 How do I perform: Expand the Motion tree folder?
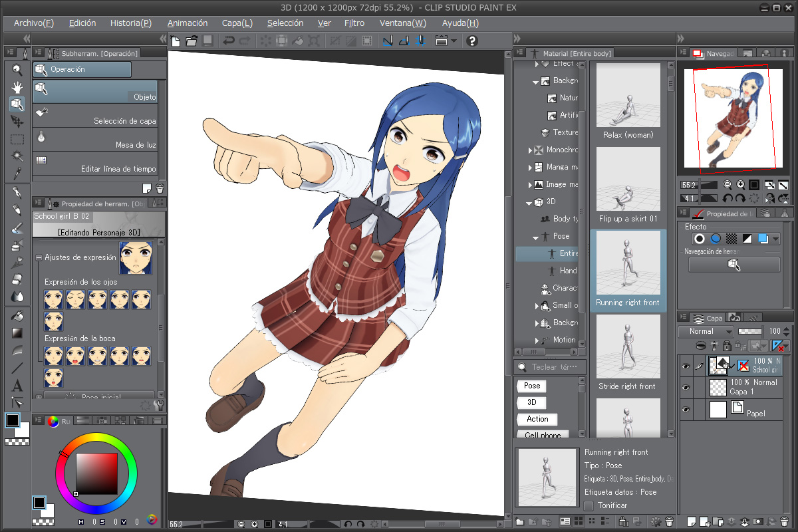537,340
